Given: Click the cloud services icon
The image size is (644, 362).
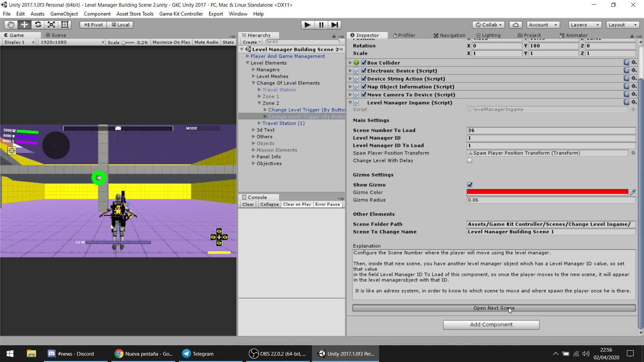Looking at the screenshot, I should pos(516,25).
